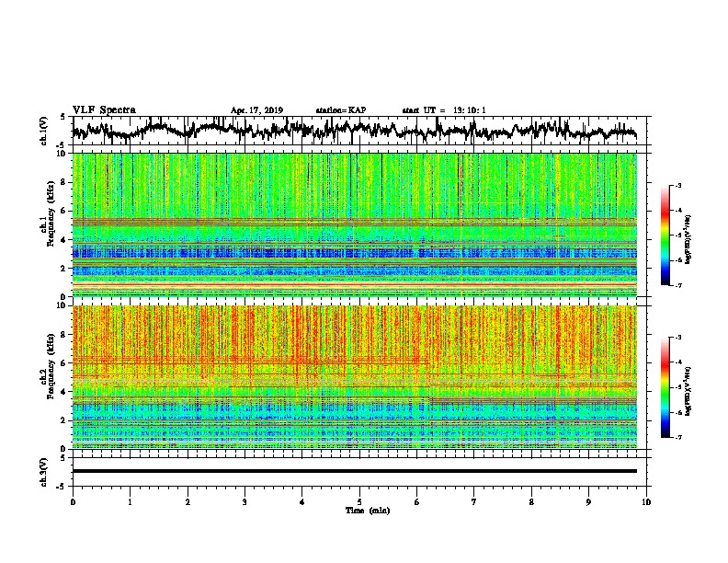Click the ch.2 colorbar log(PSD) units label
The image size is (728, 563).
tap(689, 391)
